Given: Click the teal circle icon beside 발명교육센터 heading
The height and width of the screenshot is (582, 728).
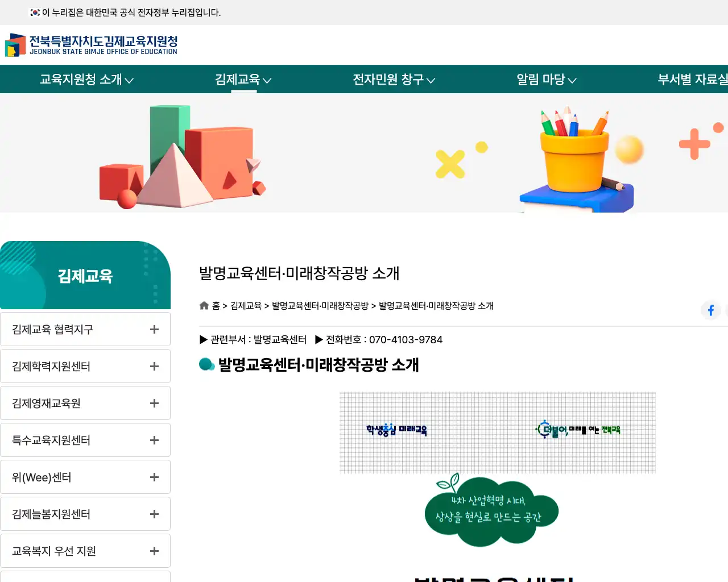Looking at the screenshot, I should (206, 364).
